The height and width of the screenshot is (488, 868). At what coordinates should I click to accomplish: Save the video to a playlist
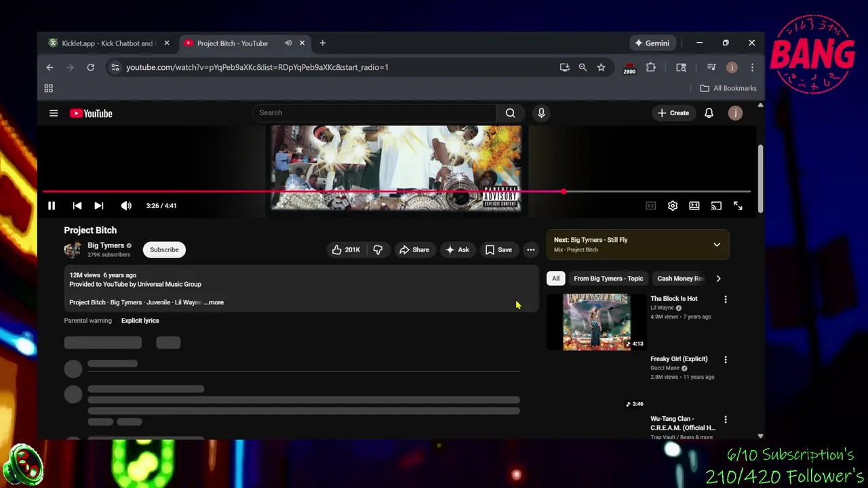click(498, 249)
